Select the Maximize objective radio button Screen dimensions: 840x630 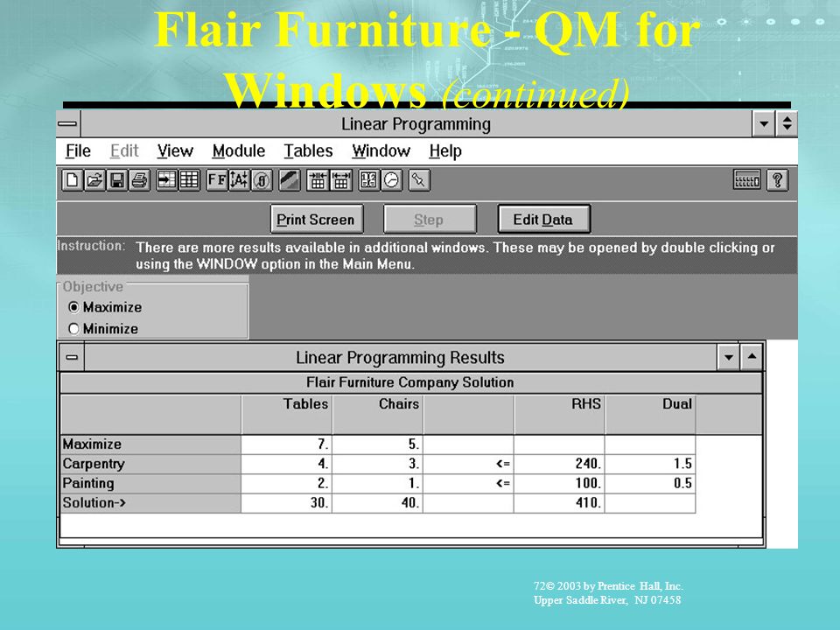(73, 307)
